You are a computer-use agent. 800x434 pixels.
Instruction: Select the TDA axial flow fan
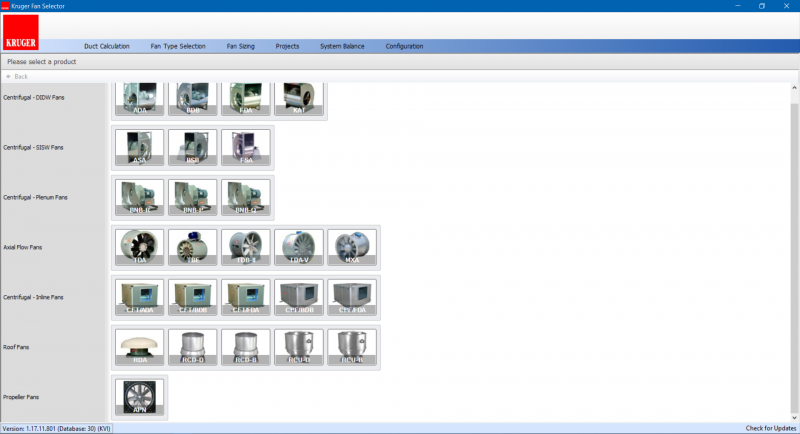pyautogui.click(x=139, y=248)
